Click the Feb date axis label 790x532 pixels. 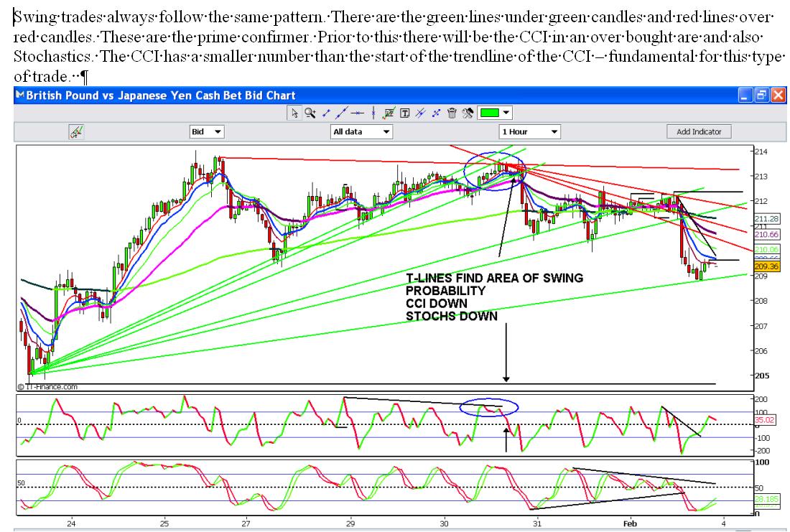(630, 523)
